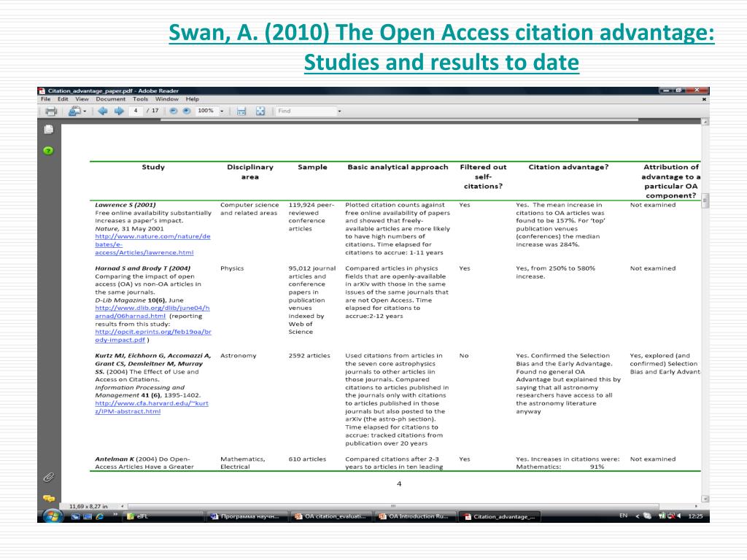Open the Attachments paperclip panel icon
The height and width of the screenshot is (560, 747).
49,477
